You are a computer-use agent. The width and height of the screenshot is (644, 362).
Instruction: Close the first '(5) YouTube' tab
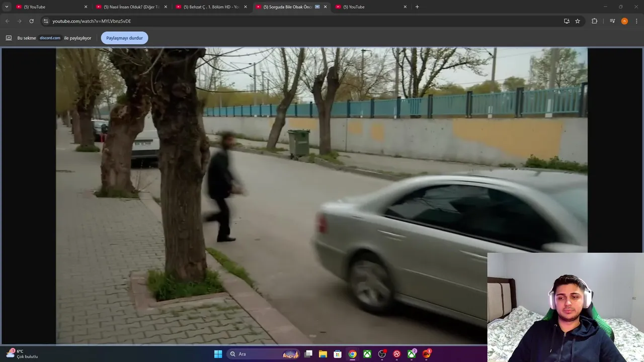click(86, 7)
